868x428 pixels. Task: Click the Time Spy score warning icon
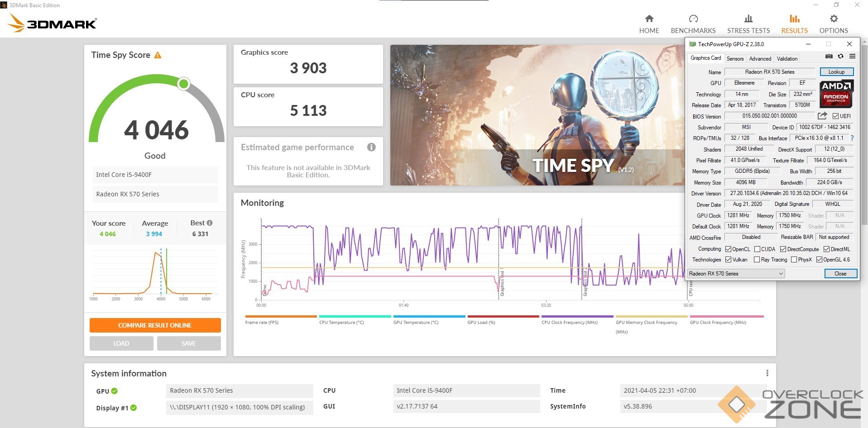[158, 55]
